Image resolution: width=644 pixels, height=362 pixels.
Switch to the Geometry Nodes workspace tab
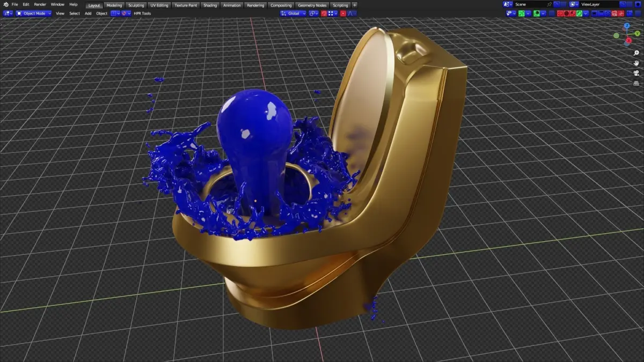point(312,5)
